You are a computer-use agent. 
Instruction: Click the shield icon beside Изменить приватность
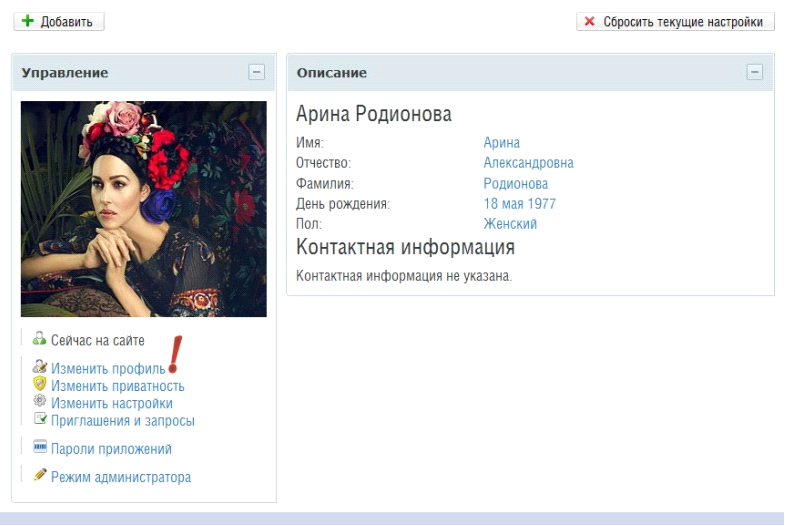tap(40, 385)
